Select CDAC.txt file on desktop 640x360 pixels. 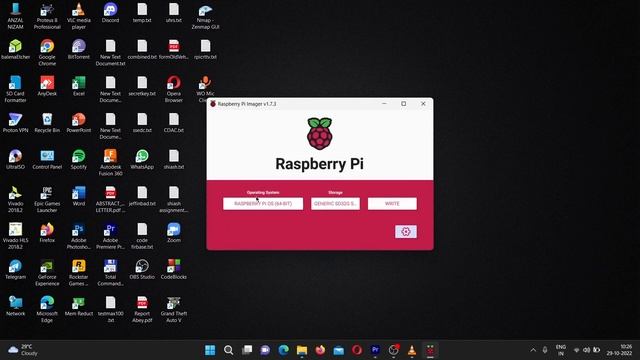pyautogui.click(x=173, y=123)
